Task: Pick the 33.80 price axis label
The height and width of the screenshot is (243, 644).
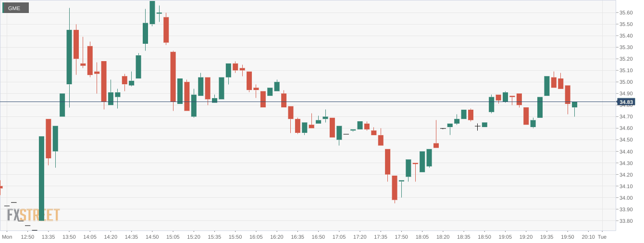Action: coord(626,221)
